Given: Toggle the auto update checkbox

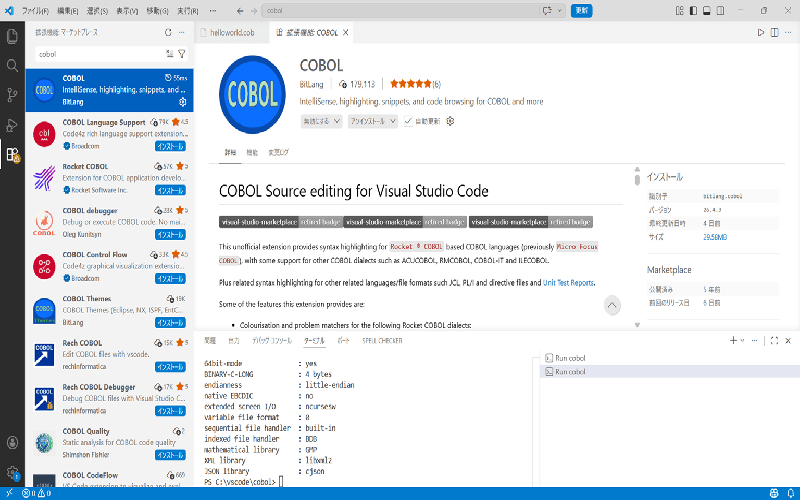Looking at the screenshot, I should (x=408, y=121).
